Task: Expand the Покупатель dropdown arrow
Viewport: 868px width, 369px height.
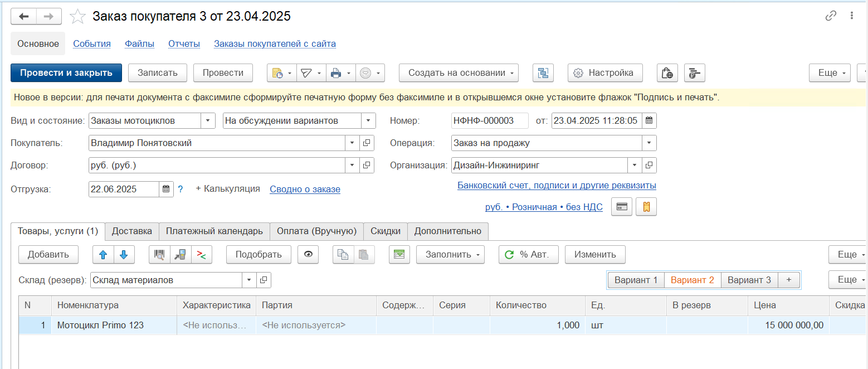Action: pos(352,143)
